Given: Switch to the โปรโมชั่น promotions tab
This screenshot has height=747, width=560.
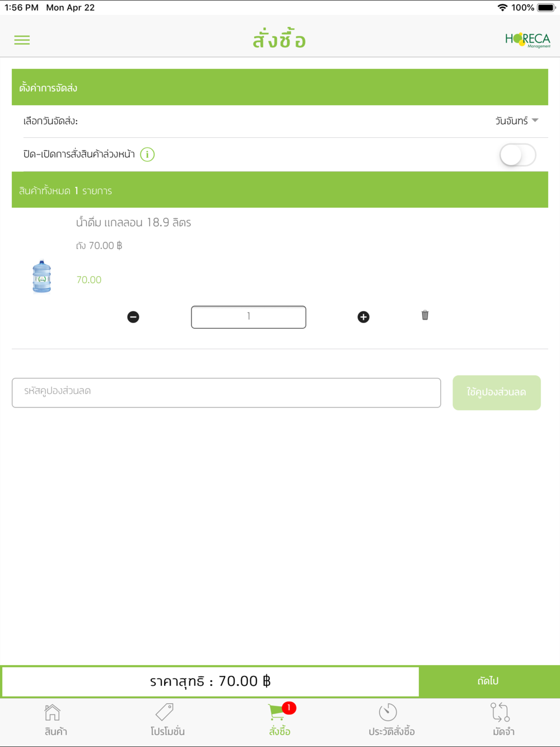Looking at the screenshot, I should click(x=167, y=720).
